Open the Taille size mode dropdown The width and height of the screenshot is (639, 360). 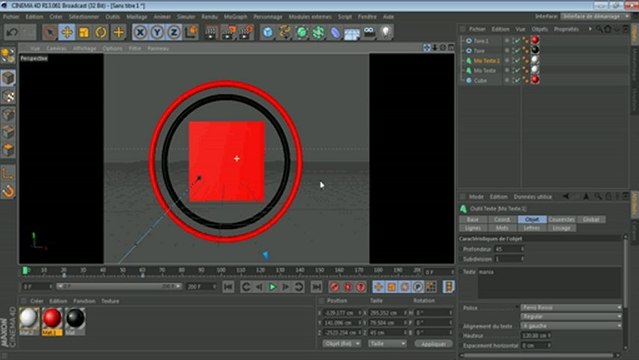click(387, 344)
